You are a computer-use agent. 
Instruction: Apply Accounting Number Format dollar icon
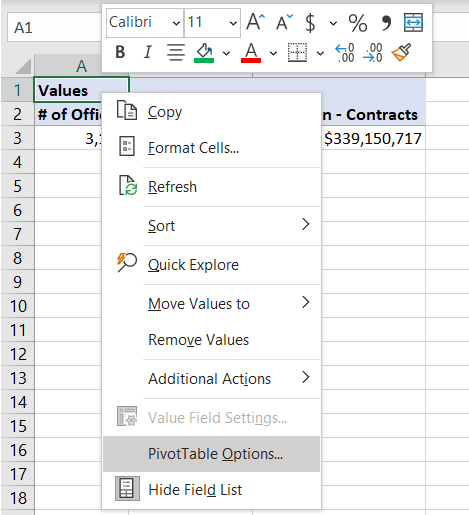[310, 23]
